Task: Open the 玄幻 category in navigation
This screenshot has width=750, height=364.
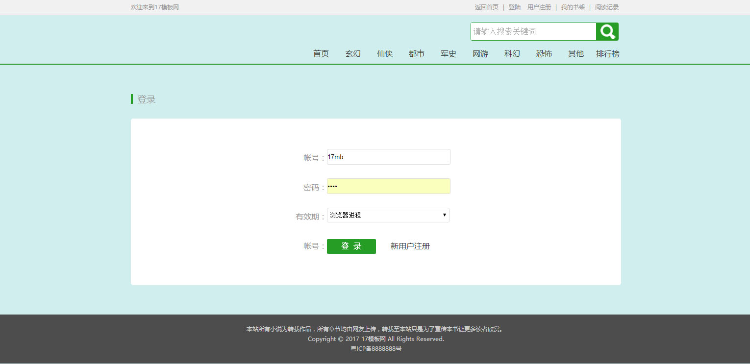Action: click(353, 54)
